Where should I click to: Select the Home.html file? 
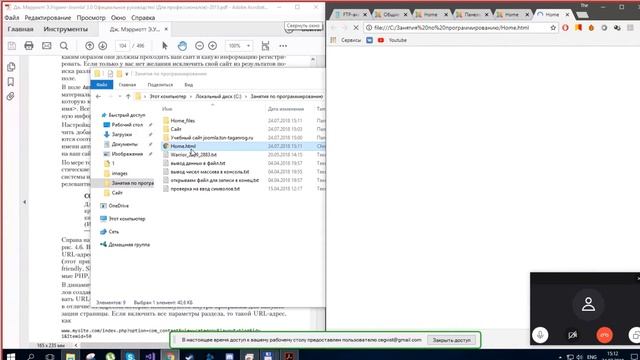[x=183, y=146]
